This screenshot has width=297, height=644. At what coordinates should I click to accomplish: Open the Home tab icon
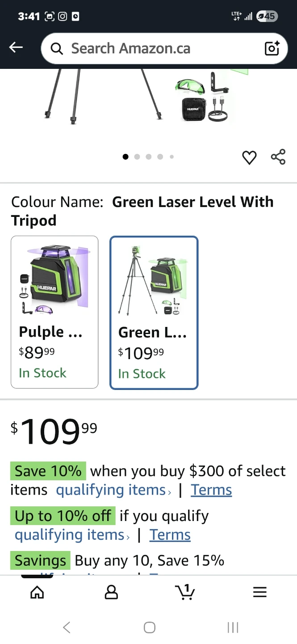[x=37, y=592]
